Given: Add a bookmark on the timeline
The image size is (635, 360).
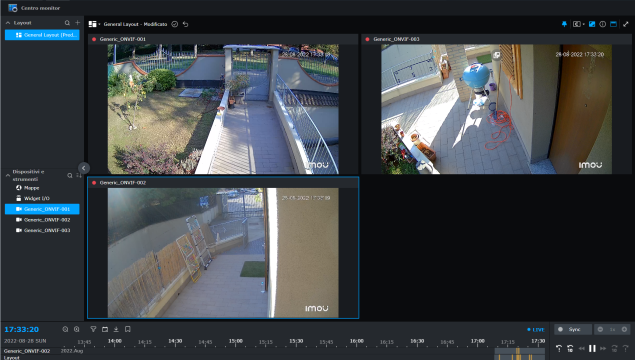Looking at the screenshot, I should tap(128, 329).
